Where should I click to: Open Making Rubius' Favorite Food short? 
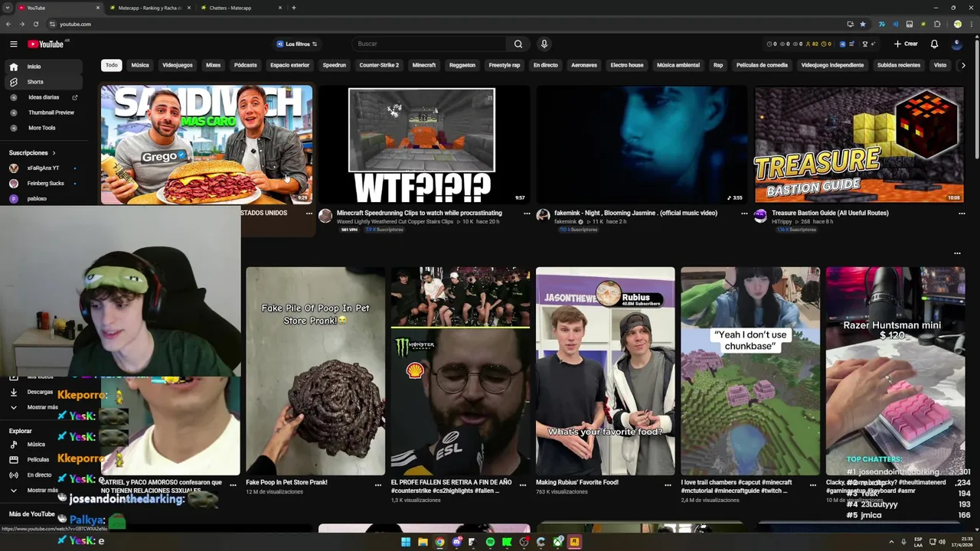605,371
